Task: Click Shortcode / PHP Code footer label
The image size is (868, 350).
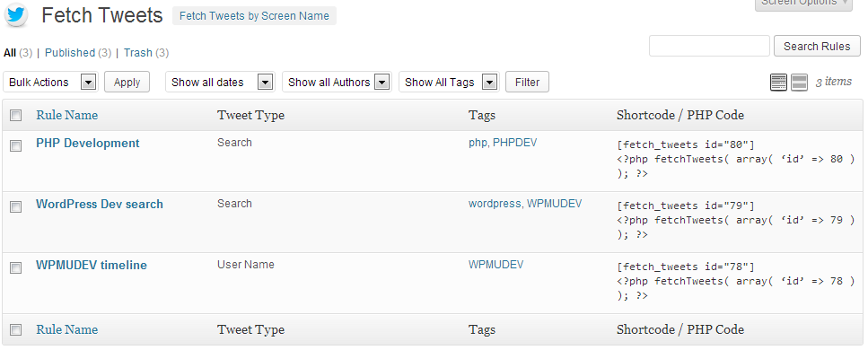Action: pyautogui.click(x=680, y=329)
